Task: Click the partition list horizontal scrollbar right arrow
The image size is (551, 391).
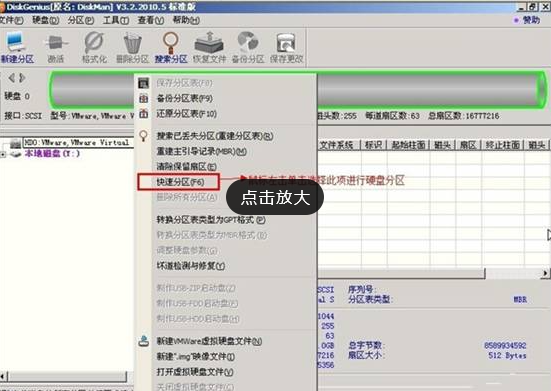Action: (545, 273)
